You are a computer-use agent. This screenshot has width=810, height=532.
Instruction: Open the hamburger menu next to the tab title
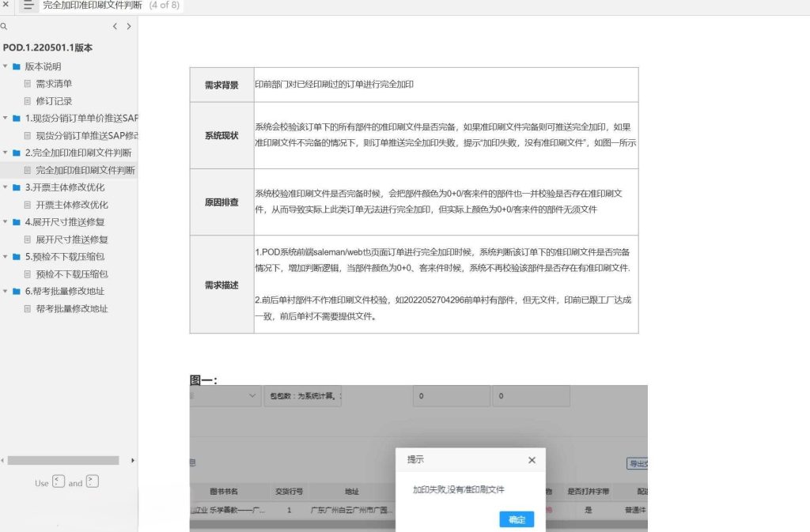pyautogui.click(x=28, y=6)
